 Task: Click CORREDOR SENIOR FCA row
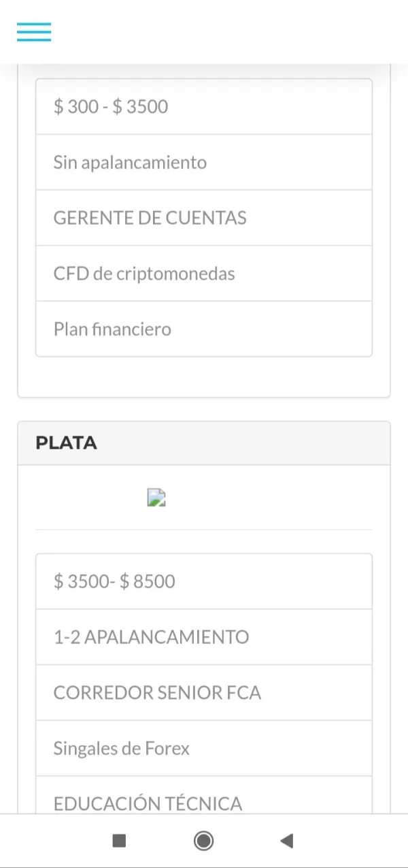(x=203, y=693)
